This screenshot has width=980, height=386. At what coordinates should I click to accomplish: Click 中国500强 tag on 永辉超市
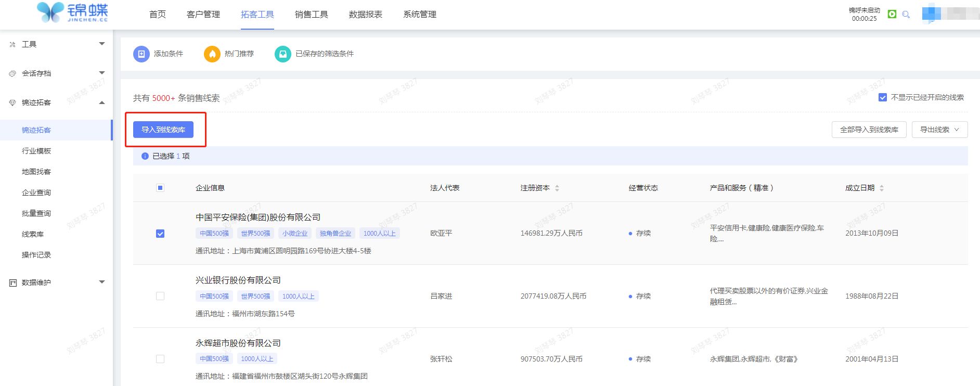coord(214,359)
